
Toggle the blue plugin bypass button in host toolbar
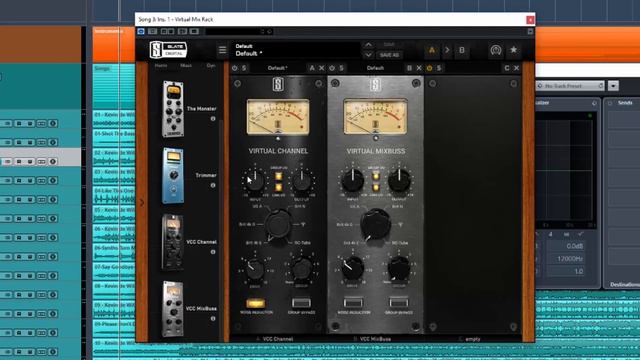(x=141, y=31)
